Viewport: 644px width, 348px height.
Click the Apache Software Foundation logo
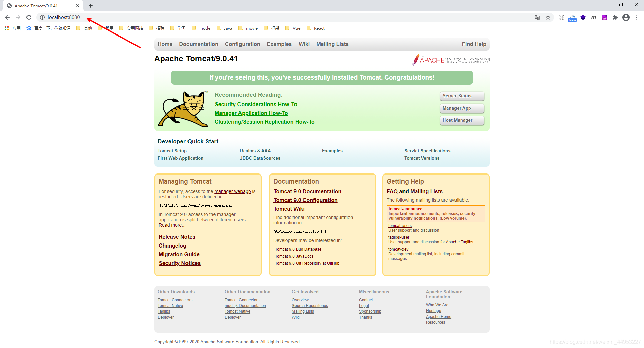[x=451, y=60]
